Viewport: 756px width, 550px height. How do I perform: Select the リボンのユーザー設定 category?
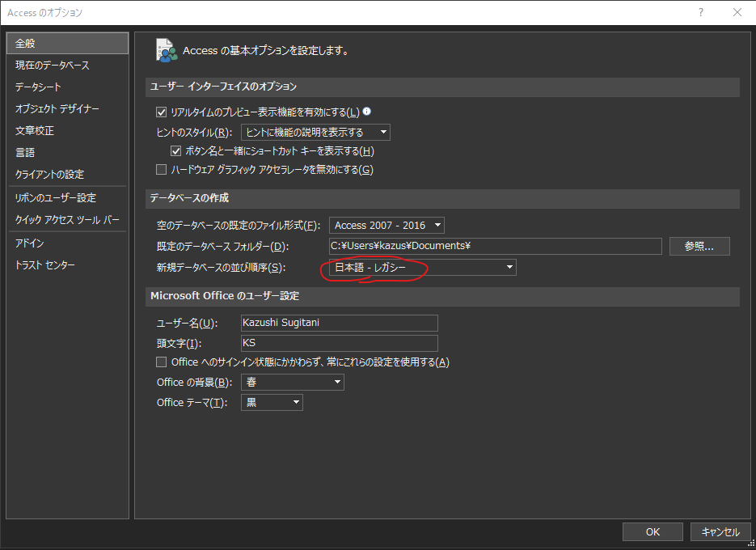point(67,198)
